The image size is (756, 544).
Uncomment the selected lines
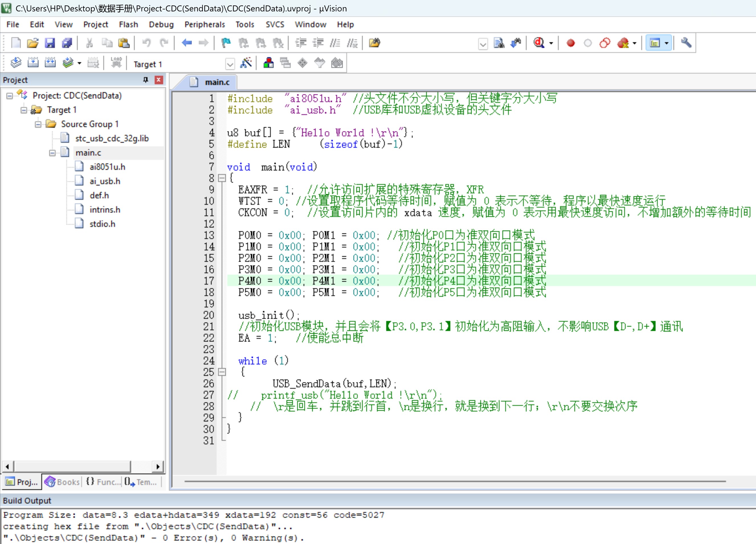[352, 43]
